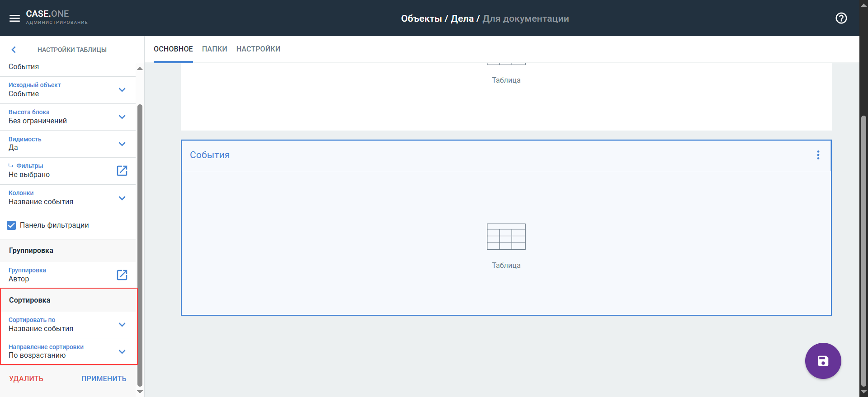Click the table icon in События block

[x=506, y=237]
